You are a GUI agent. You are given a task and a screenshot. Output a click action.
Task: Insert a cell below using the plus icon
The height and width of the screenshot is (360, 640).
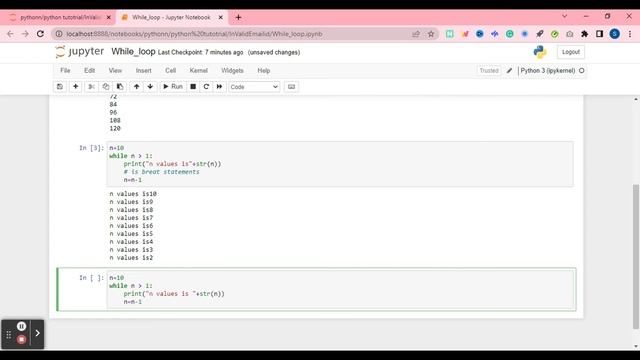[76, 87]
